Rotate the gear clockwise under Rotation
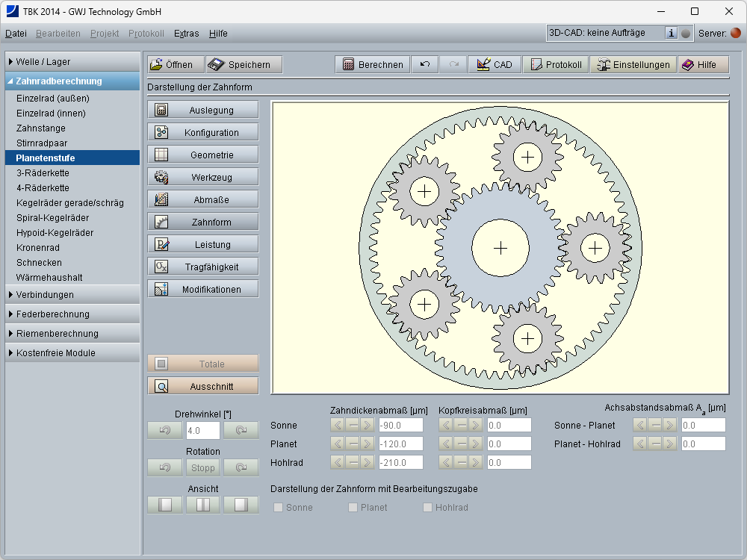 click(241, 468)
